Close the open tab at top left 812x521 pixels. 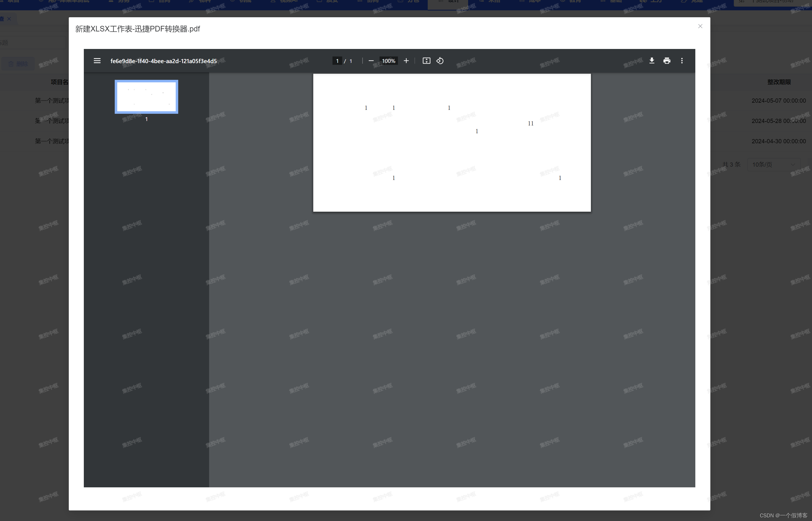pyautogui.click(x=9, y=19)
